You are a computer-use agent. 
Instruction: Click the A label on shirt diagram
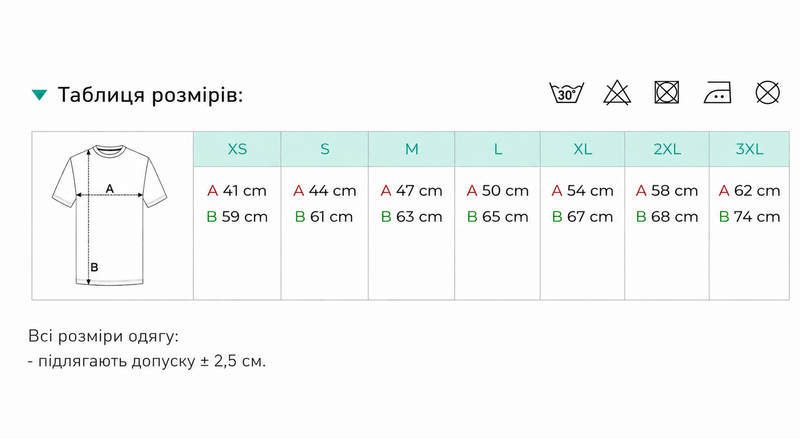110,189
